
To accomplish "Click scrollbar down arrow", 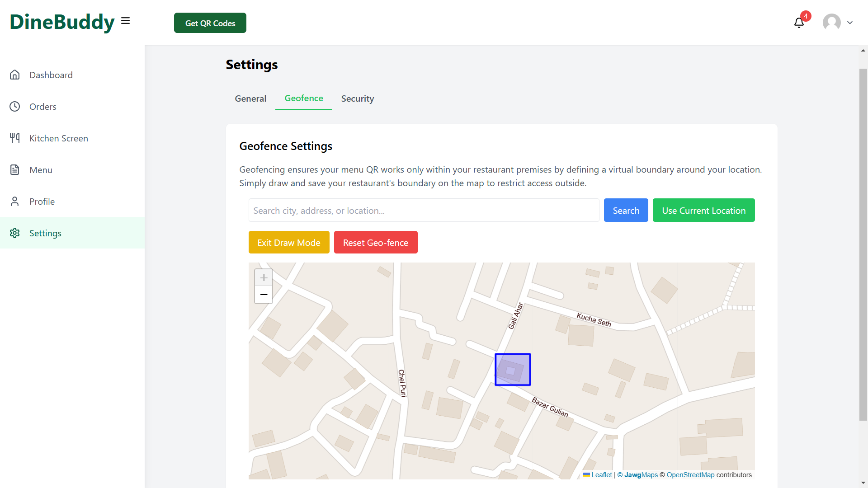I will tap(863, 483).
